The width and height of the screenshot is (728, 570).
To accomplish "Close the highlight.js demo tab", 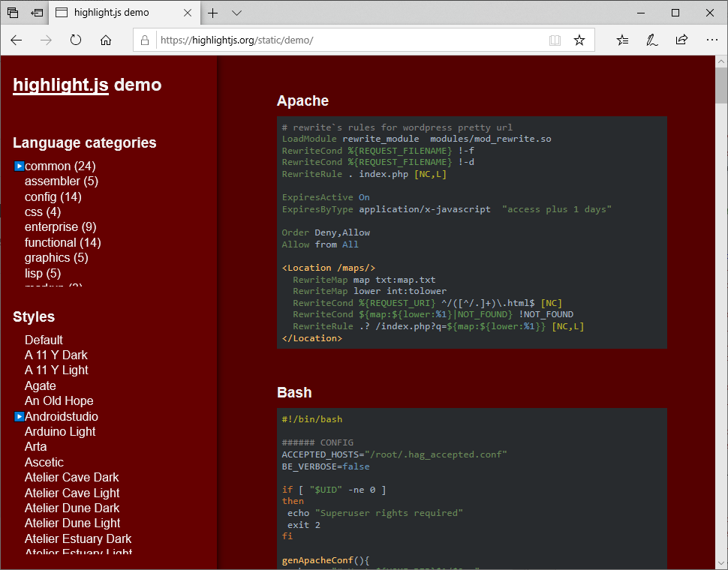I will coord(188,13).
